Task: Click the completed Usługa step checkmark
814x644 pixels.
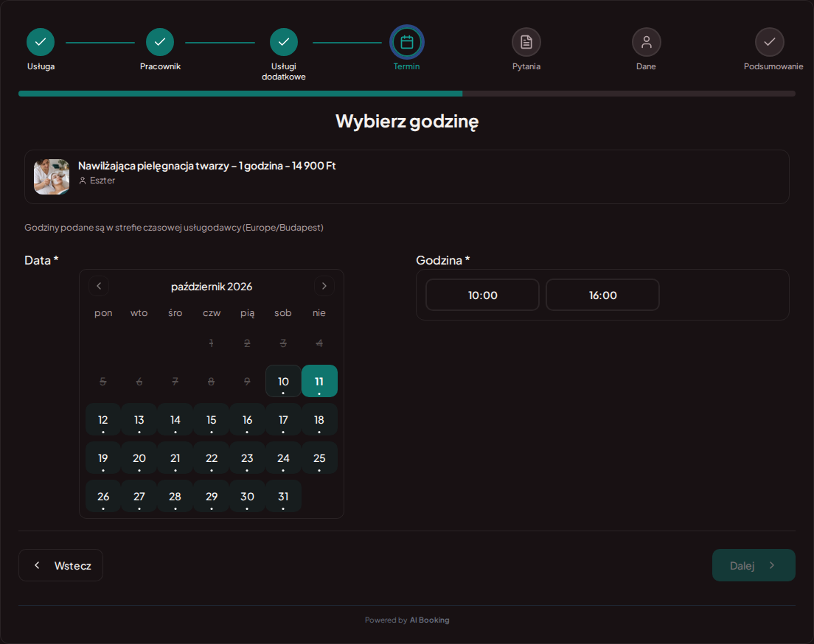Action: 41,42
